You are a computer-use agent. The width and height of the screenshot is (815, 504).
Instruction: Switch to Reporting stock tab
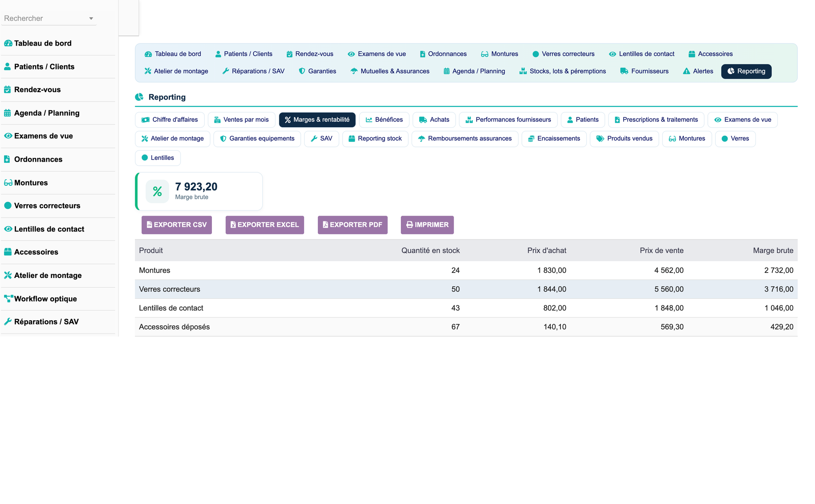point(375,139)
